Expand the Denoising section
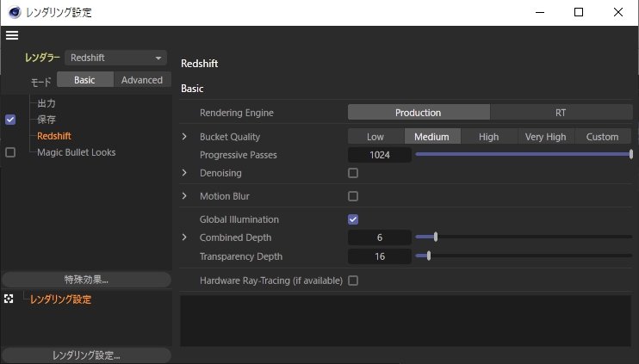639x364 pixels. tap(184, 173)
